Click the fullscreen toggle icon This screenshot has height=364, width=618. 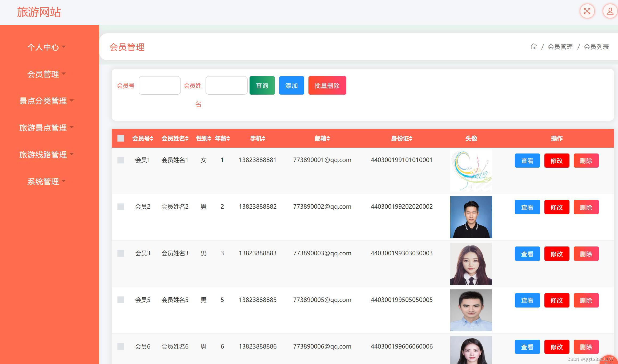point(587,11)
